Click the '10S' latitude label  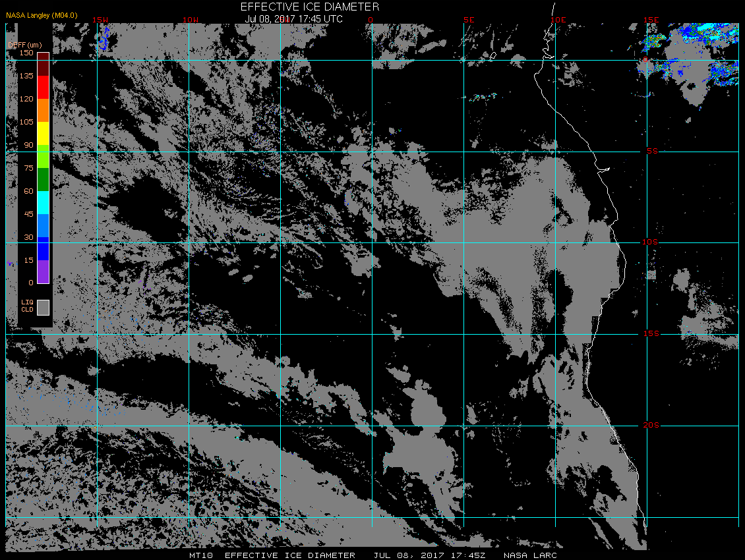tap(651, 242)
